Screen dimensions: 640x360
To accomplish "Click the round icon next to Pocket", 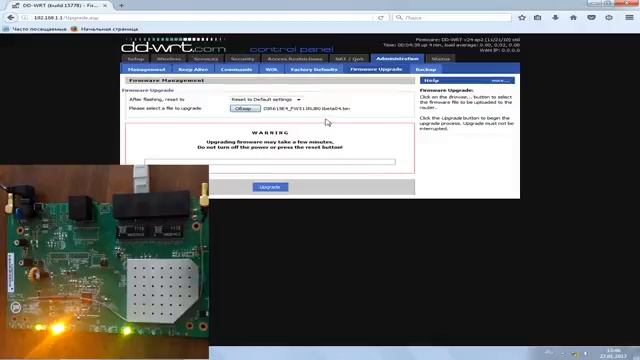I will point(609,18).
